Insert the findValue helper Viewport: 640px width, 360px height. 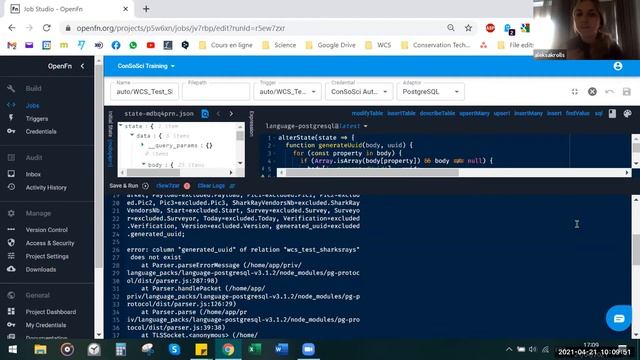(x=578, y=113)
